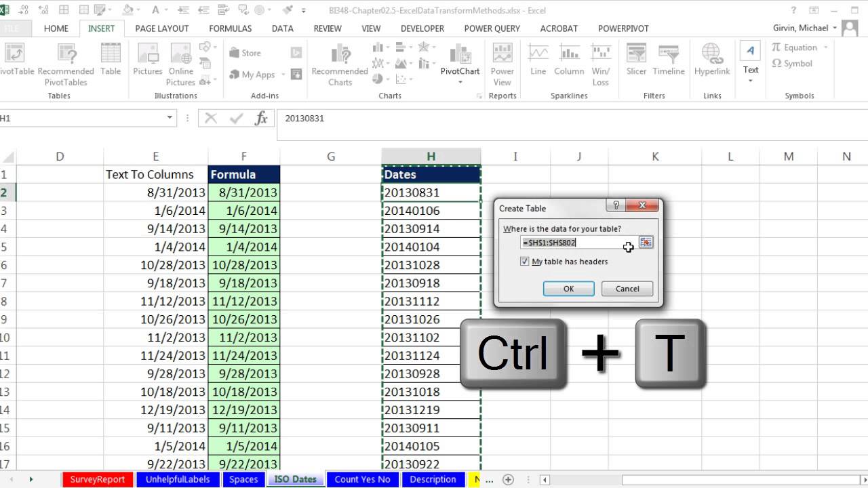Confirm formula entry with checkmark icon
868x488 pixels.
[236, 119]
